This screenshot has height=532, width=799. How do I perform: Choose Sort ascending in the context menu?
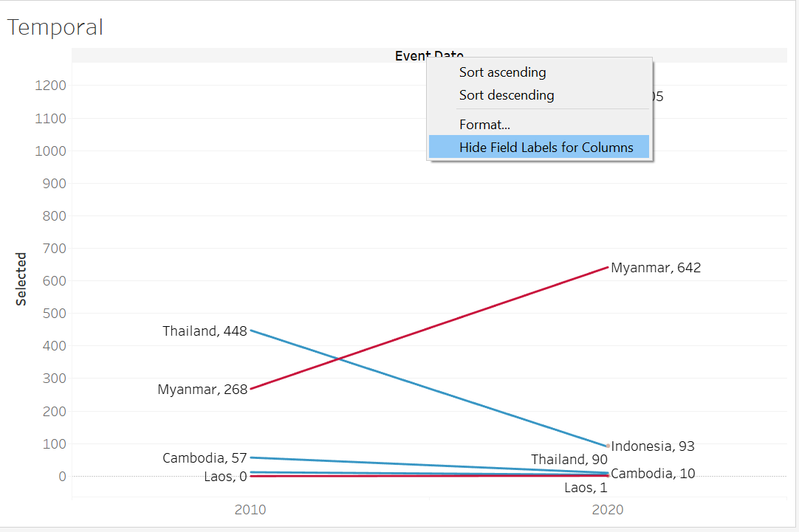(x=502, y=72)
